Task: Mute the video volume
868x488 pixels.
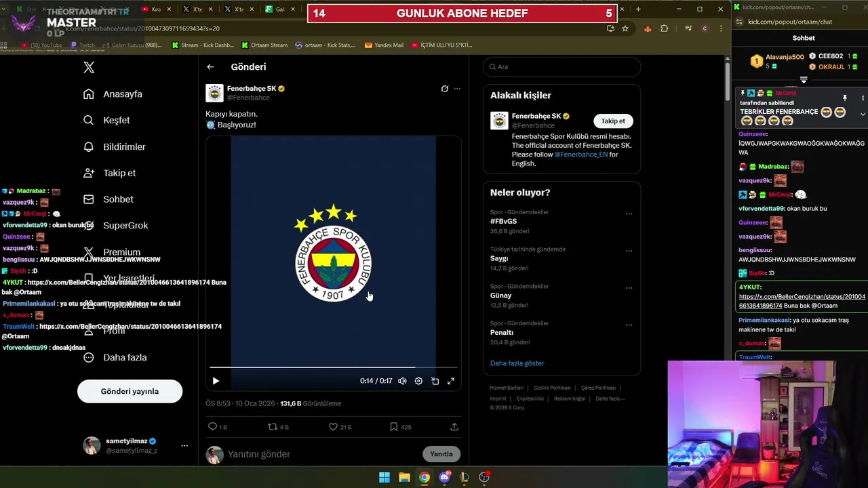Action: [402, 381]
